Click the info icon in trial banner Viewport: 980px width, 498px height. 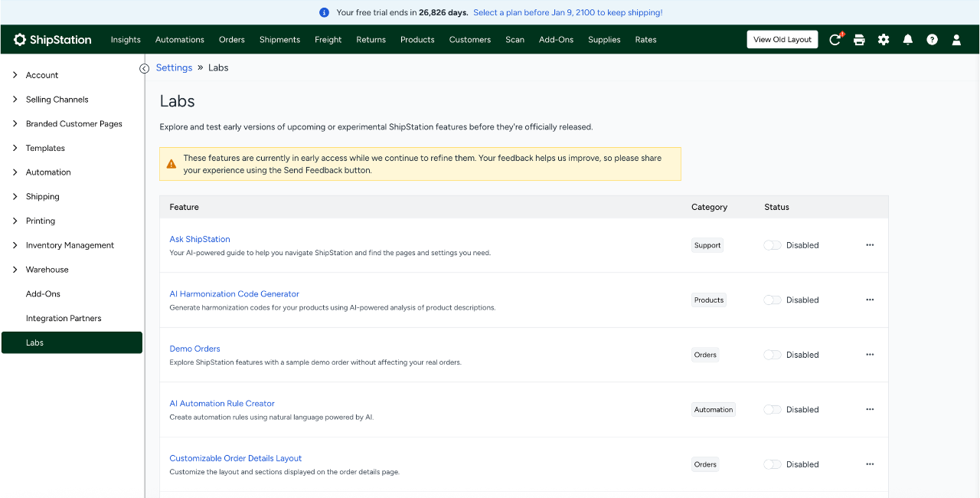pos(324,12)
